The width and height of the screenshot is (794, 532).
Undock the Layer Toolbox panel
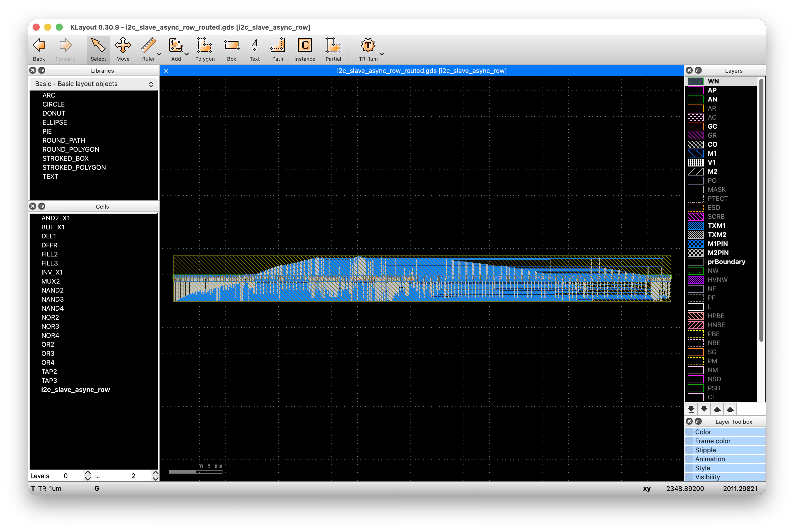[x=698, y=421]
